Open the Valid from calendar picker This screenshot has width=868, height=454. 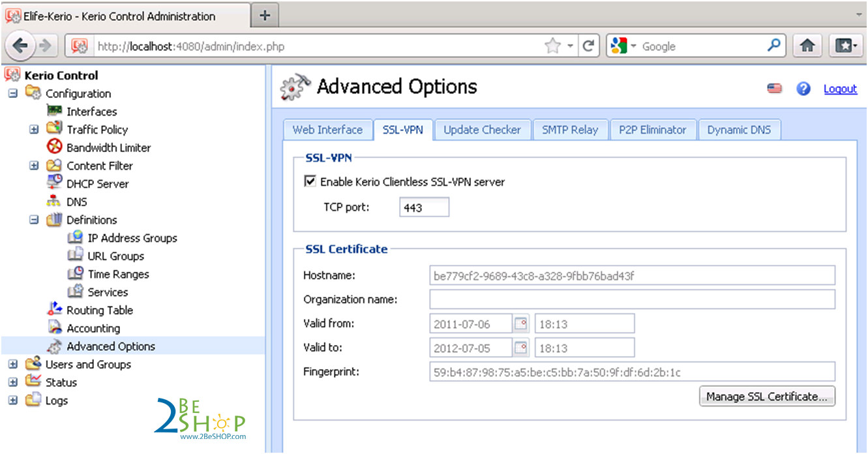coord(521,324)
